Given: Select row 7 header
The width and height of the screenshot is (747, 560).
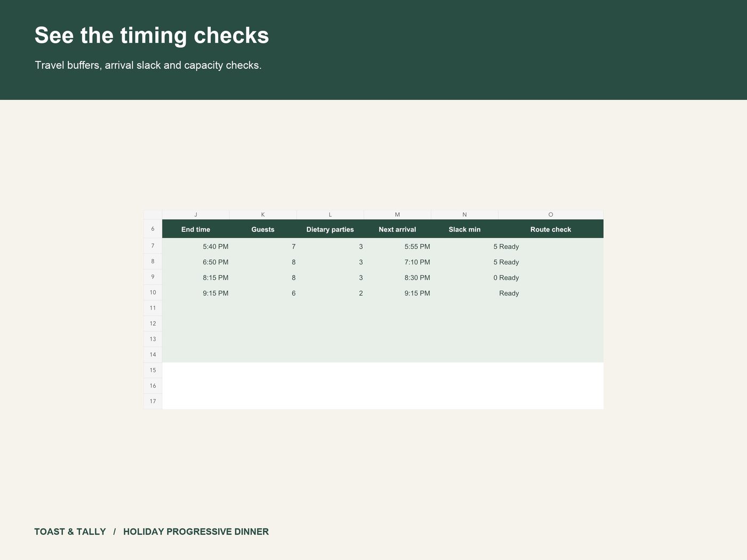Looking at the screenshot, I should pyautogui.click(x=153, y=246).
